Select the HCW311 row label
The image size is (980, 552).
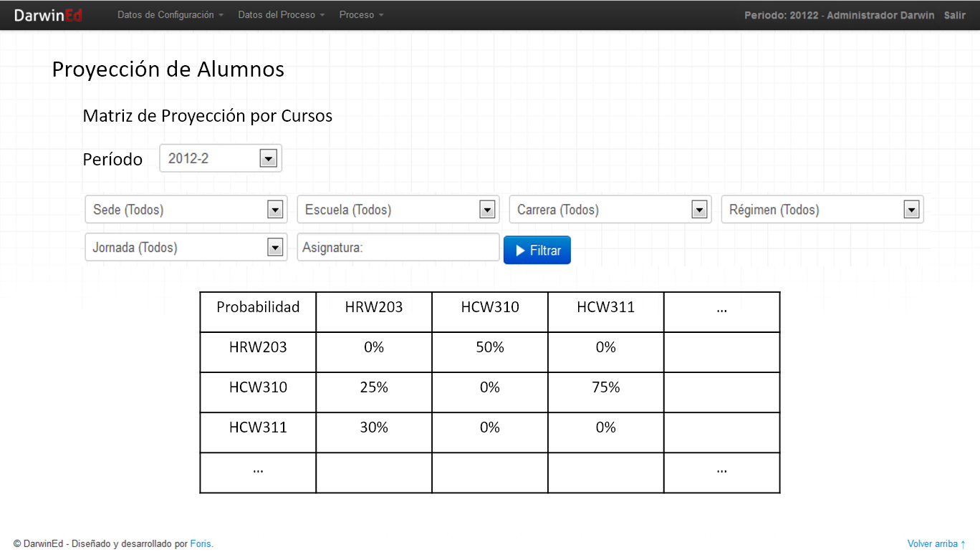coord(258,432)
